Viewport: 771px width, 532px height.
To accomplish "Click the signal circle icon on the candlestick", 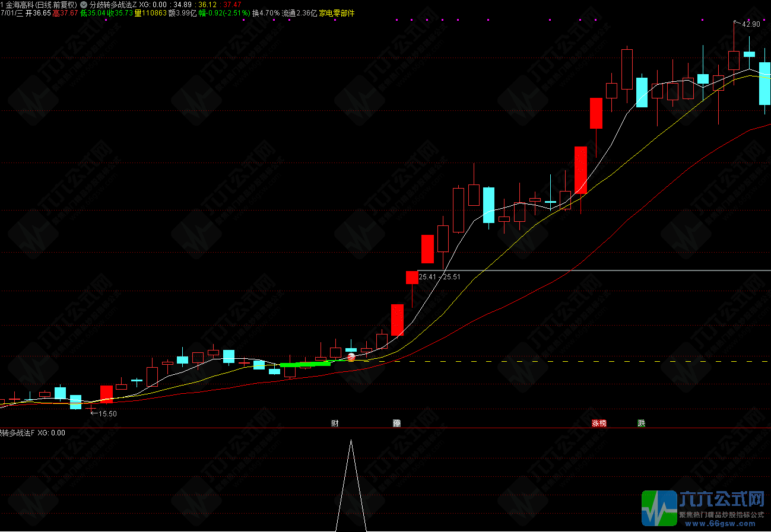I will (x=351, y=356).
